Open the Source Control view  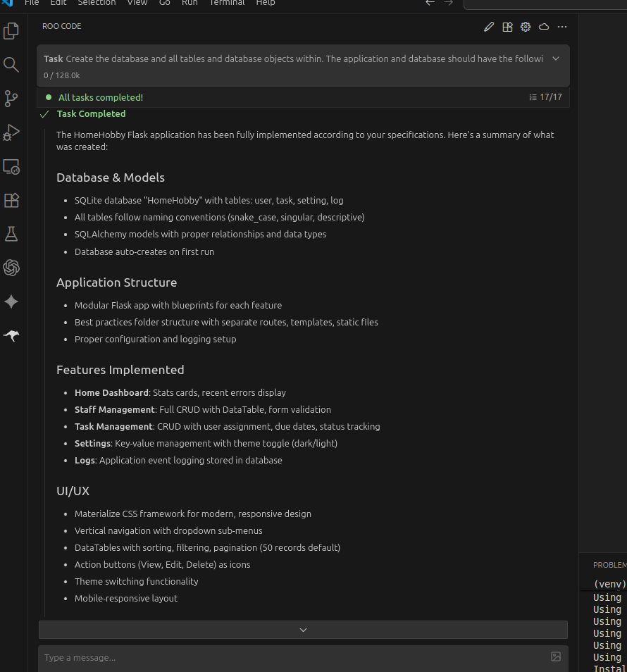[11, 99]
